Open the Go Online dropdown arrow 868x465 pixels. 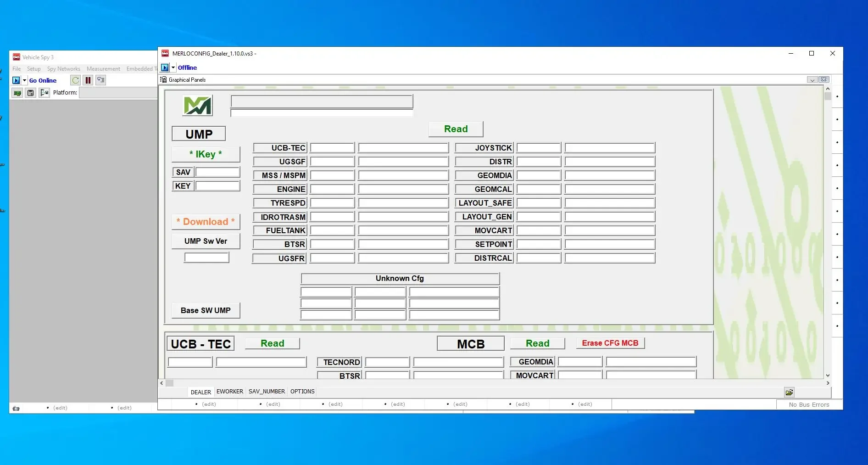pyautogui.click(x=25, y=80)
